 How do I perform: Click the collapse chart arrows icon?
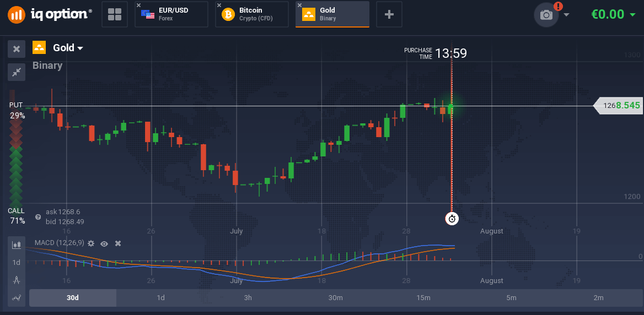[17, 72]
